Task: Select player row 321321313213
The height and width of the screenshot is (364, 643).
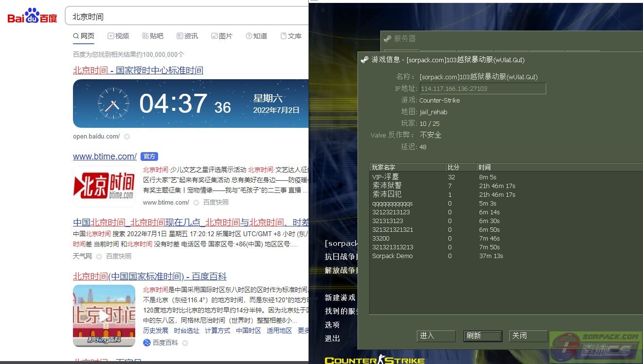Action: pos(506,247)
